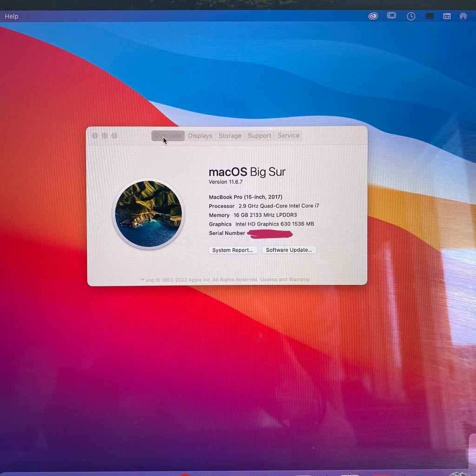The image size is (476, 476).
Task: Click the covered Serial Number value
Action: tap(271, 234)
